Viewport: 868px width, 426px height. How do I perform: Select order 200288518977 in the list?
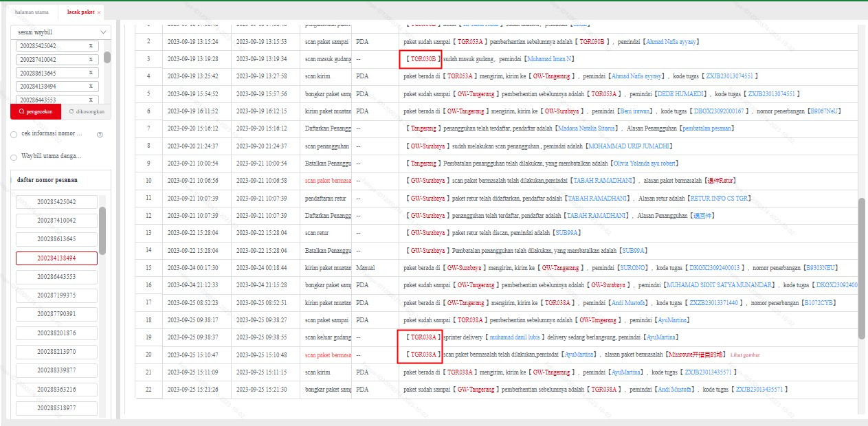point(56,408)
